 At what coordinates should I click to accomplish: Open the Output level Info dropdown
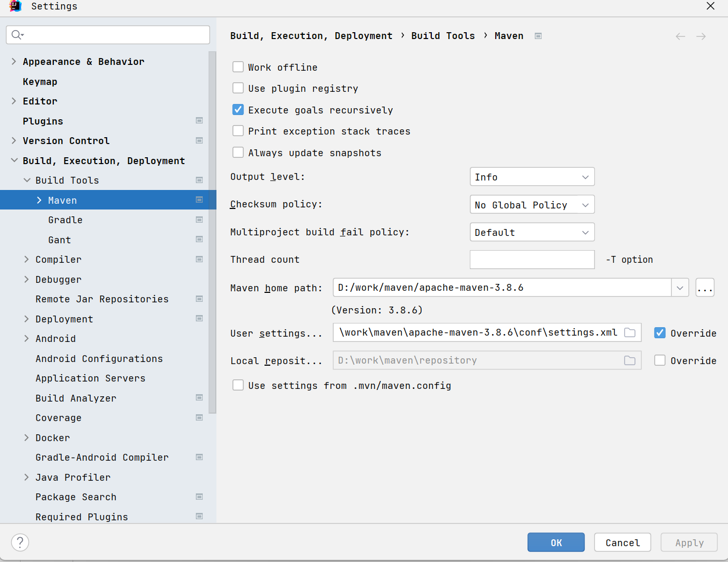[532, 177]
